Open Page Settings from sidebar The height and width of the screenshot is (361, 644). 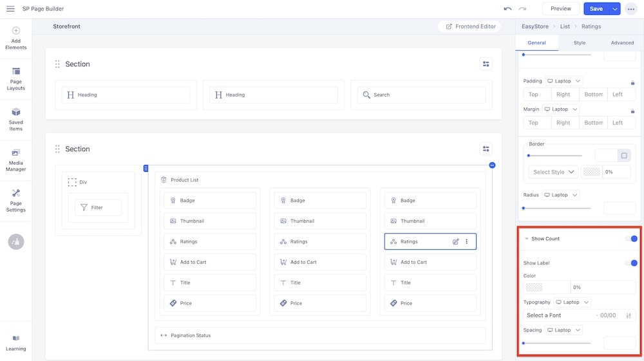(x=16, y=200)
